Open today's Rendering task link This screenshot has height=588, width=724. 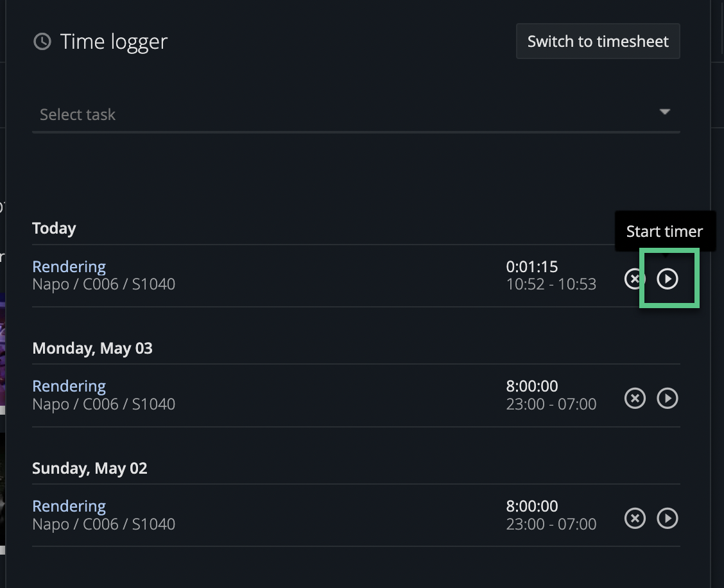69,266
